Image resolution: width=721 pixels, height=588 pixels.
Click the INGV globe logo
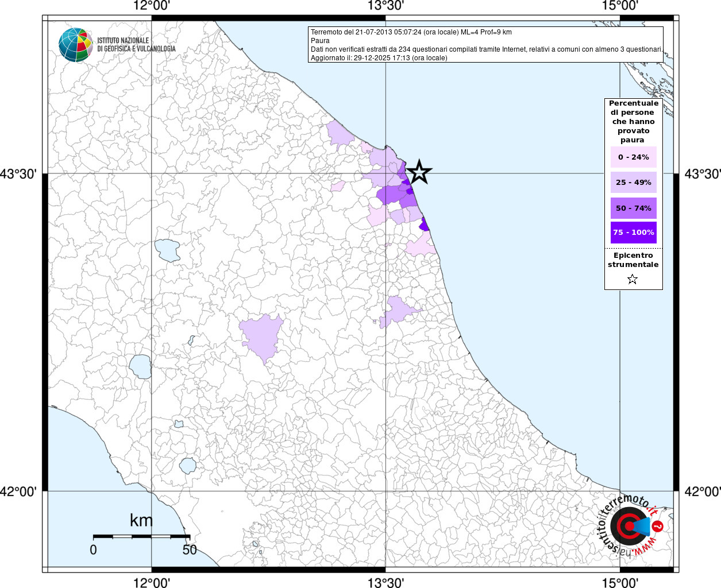click(x=75, y=45)
